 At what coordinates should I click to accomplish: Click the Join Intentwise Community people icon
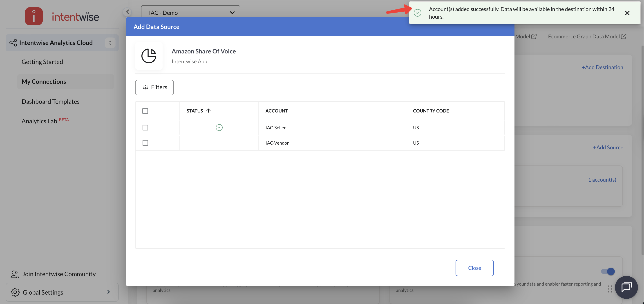[x=14, y=274]
